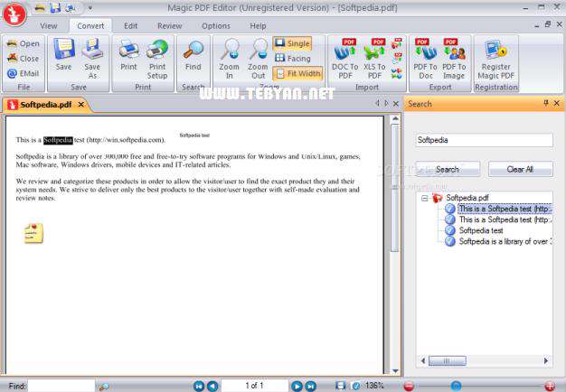Click the red plus zoom button
The image size is (566, 392).
click(550, 387)
